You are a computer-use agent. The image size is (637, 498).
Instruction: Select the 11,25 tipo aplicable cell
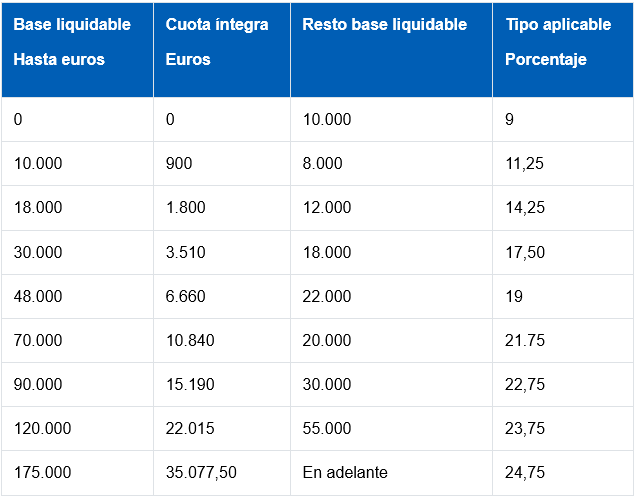coord(525,164)
